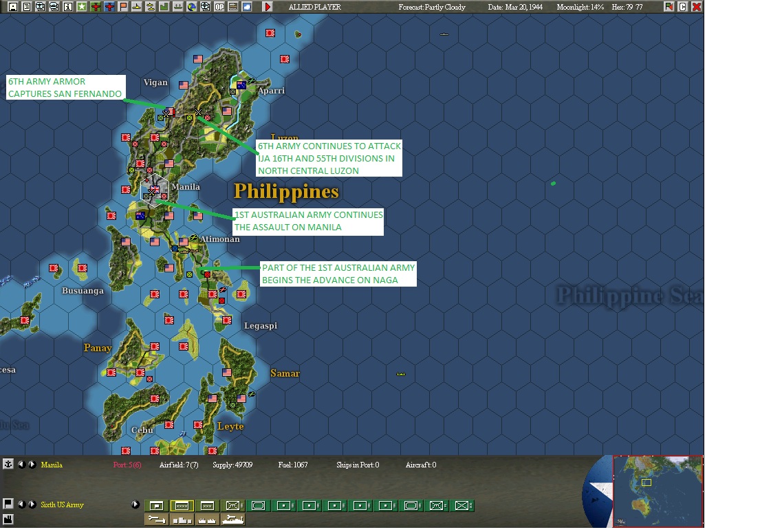Click the pipeline supply arrow icon
Image resolution: width=782 pixels, height=532 pixels.
pyautogui.click(x=157, y=520)
